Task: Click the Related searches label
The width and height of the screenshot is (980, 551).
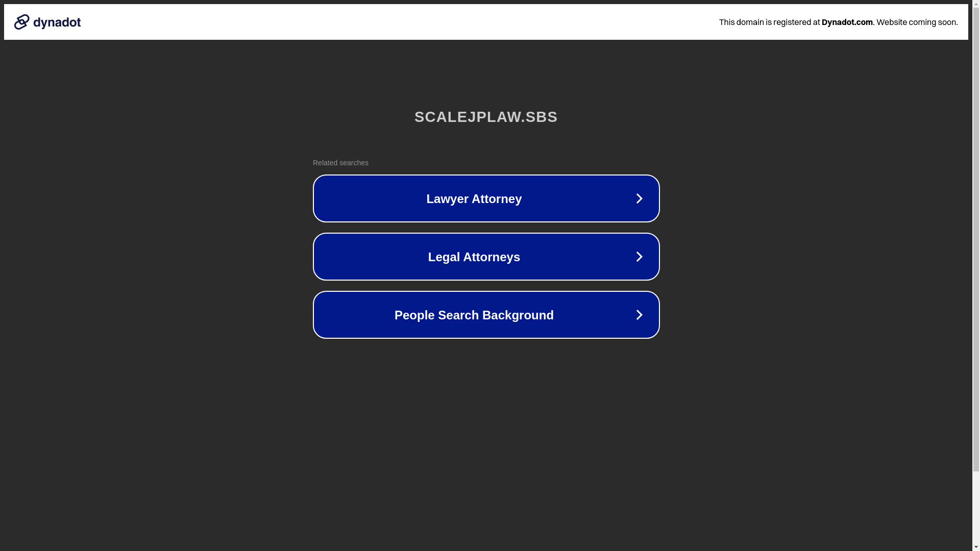Action: coord(340,163)
